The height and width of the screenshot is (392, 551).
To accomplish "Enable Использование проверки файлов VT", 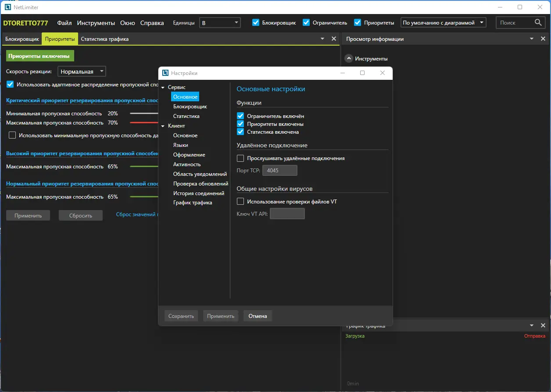I will (240, 202).
